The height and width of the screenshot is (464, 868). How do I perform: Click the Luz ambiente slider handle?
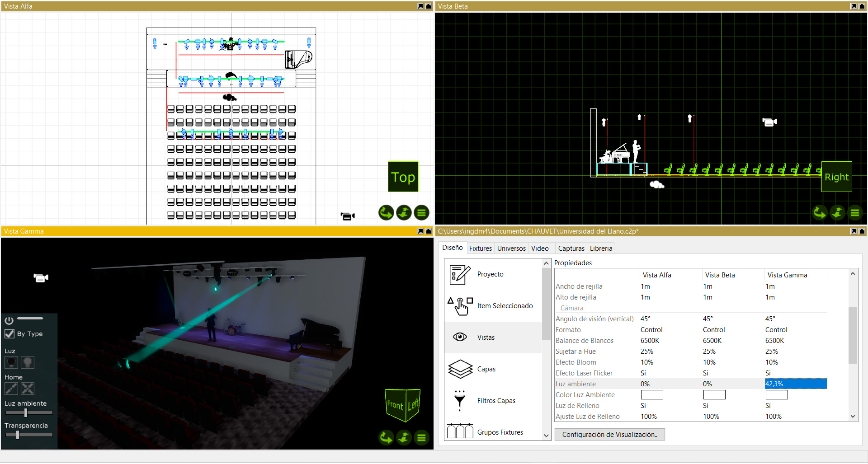coord(26,412)
